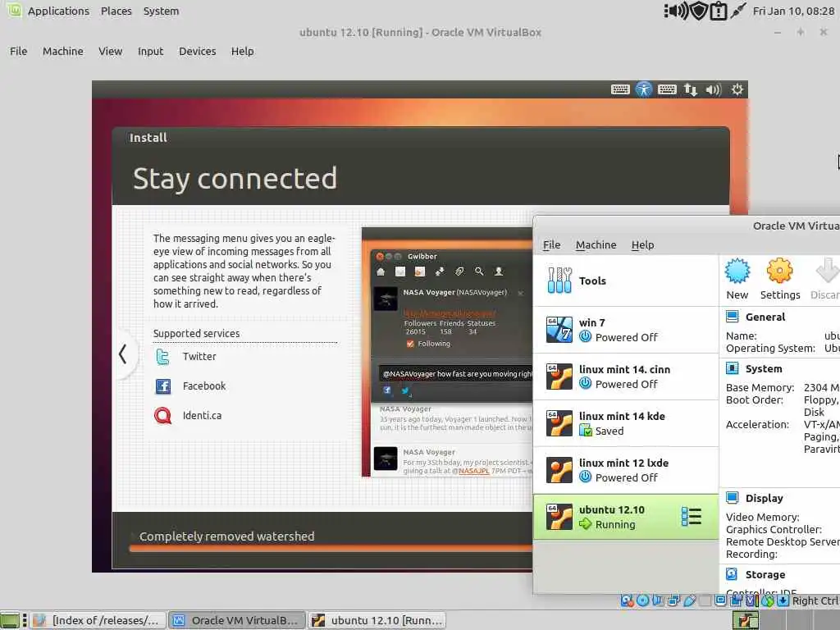Select the running ubuntu 12.10 machine
This screenshot has height=630, width=840.
point(626,517)
